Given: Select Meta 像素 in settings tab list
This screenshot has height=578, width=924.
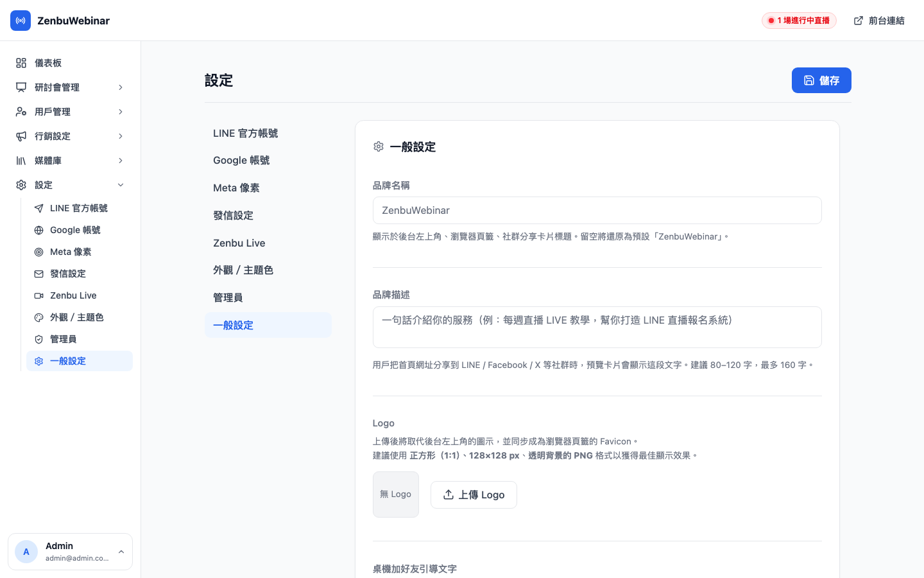Looking at the screenshot, I should [x=268, y=188].
